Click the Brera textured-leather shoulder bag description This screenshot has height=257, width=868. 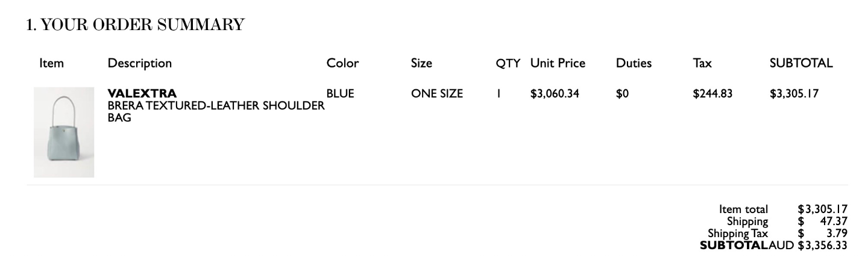[216, 112]
